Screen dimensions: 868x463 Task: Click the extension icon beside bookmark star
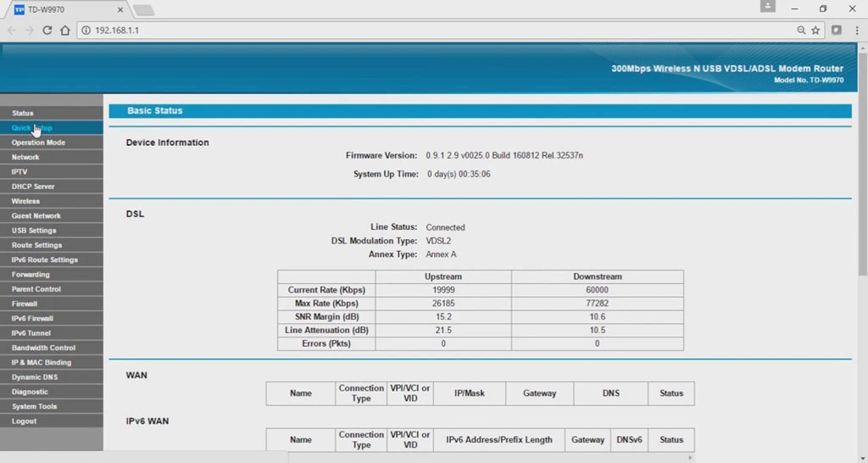[x=837, y=30]
